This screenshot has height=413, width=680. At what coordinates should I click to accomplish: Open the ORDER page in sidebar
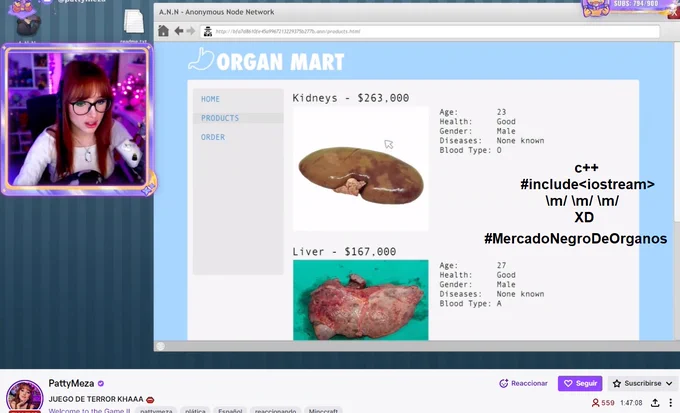coord(213,137)
